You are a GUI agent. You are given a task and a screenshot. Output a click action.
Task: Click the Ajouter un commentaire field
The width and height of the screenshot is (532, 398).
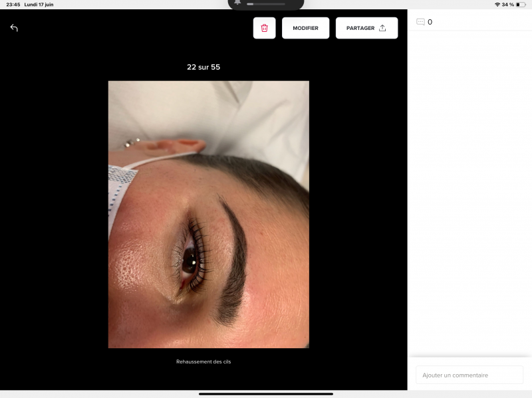[x=469, y=375]
